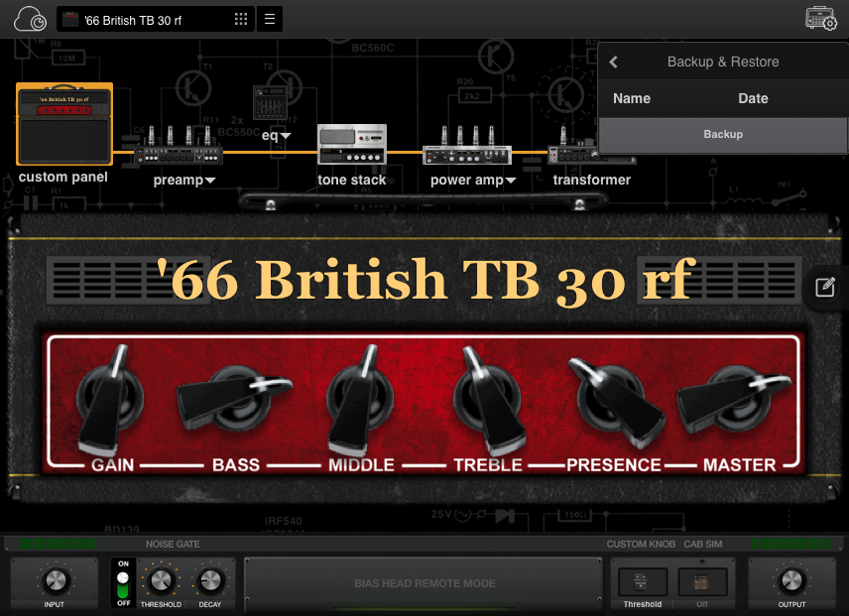Toggle the Custom Knob Threshold button
Viewport: 849px width, 616px height.
(642, 582)
